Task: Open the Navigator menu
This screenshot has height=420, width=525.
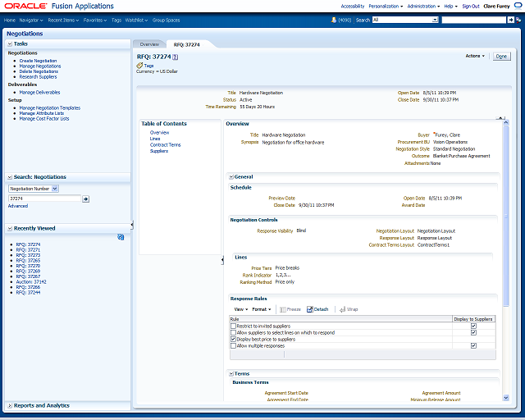Action: pos(31,20)
